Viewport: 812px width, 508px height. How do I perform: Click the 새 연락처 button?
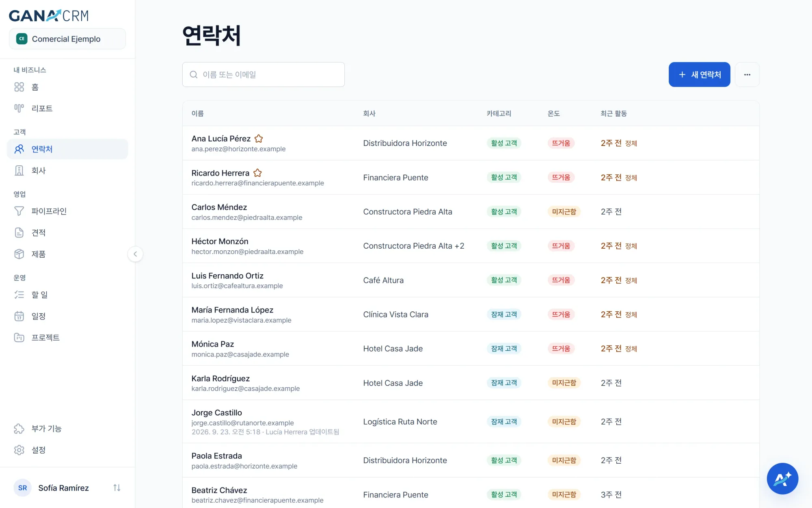point(699,74)
